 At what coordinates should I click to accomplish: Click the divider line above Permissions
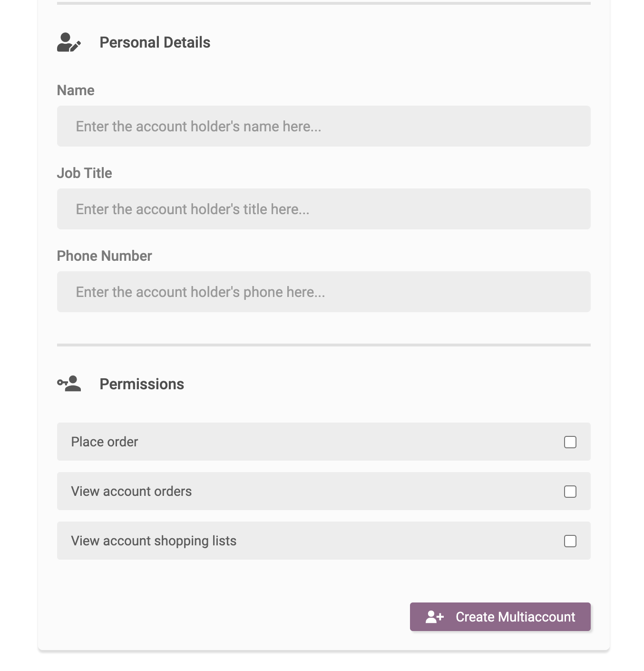click(x=324, y=345)
